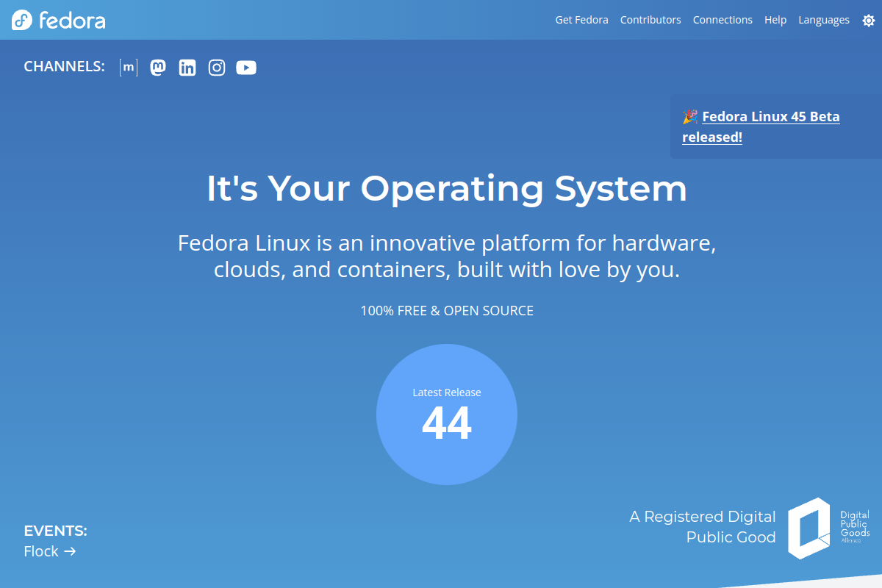Open the Flock event link
This screenshot has height=588, width=882.
(x=50, y=551)
